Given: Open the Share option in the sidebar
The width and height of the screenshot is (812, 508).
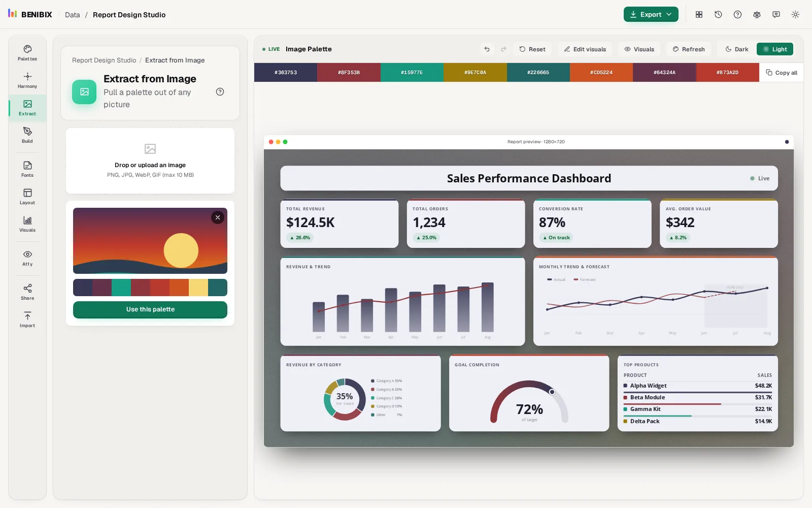Looking at the screenshot, I should (27, 292).
